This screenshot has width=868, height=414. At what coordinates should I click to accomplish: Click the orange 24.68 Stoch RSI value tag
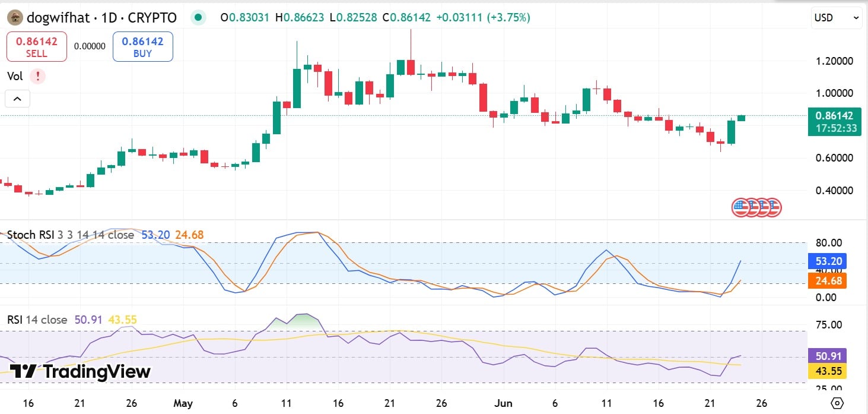827,280
